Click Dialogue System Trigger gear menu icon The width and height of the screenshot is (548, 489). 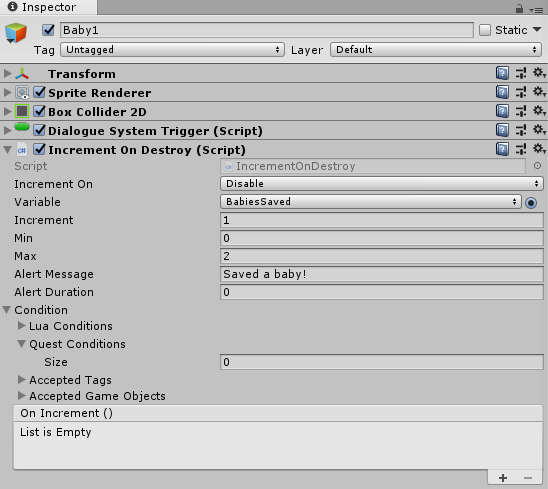(539, 130)
